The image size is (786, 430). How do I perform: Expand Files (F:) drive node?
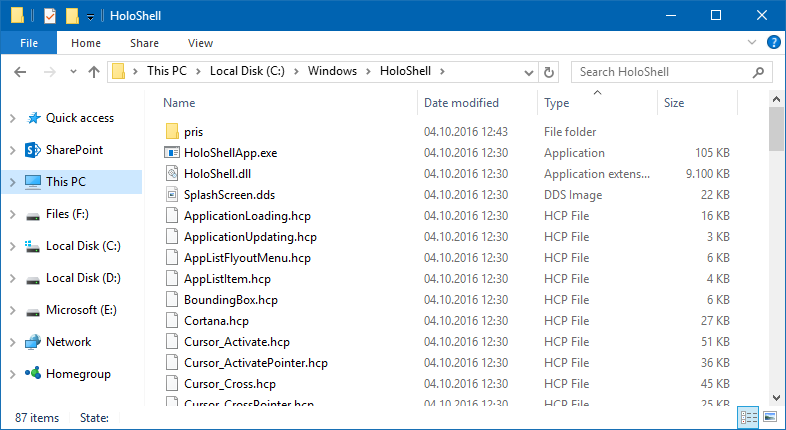[13, 214]
